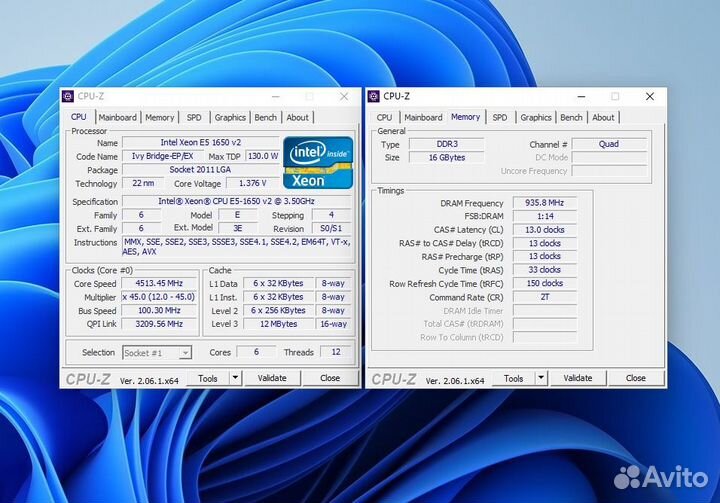Click Bus Speed value 100.30 MHz
This screenshot has height=503, width=720.
[159, 311]
